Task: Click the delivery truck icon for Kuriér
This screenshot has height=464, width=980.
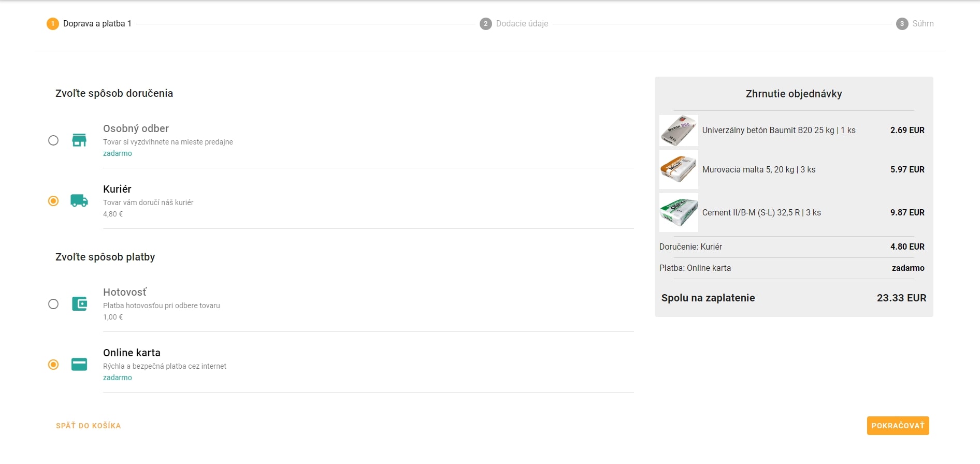Action: [79, 200]
